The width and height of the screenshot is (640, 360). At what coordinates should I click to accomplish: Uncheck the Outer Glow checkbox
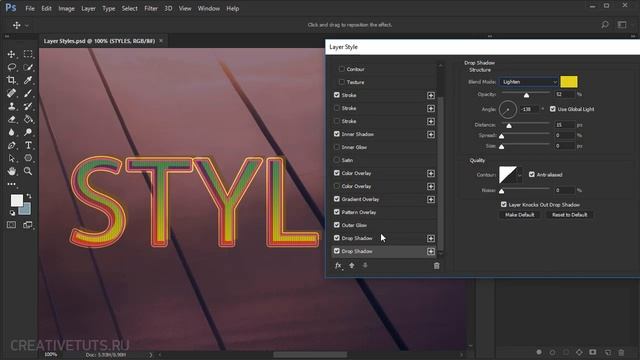pyautogui.click(x=337, y=225)
